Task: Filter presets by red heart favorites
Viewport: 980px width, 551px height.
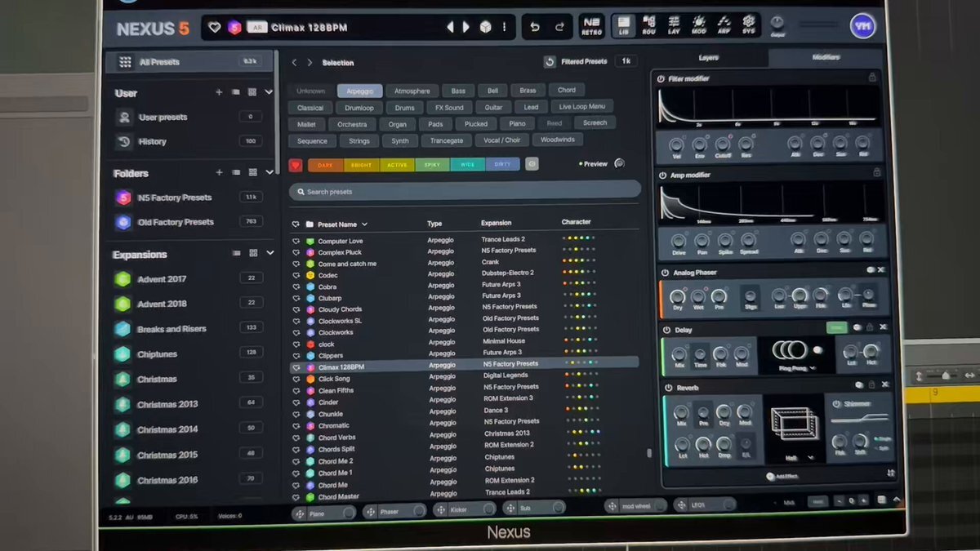Action: (296, 165)
